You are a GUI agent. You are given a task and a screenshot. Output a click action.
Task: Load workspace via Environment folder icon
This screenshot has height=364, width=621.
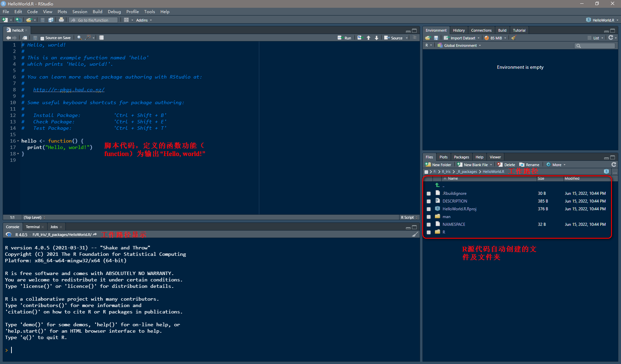pos(428,38)
